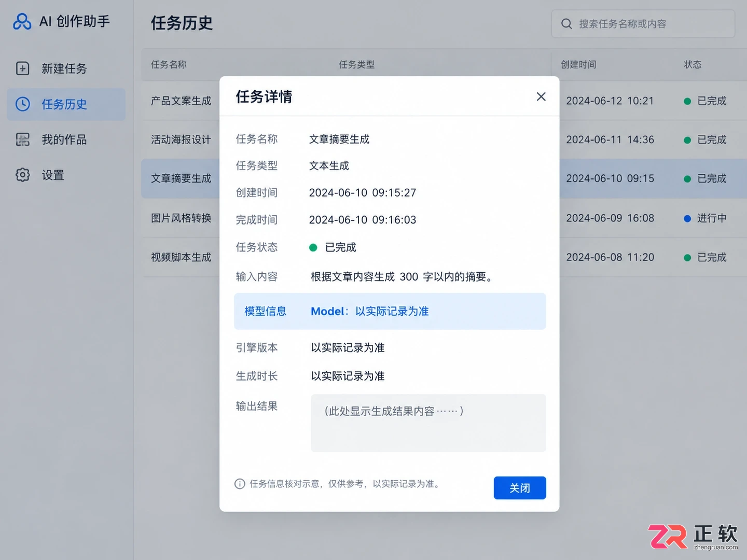Image resolution: width=747 pixels, height=560 pixels.
Task: Click the date 2024-06-08 11:20
Action: tap(610, 257)
